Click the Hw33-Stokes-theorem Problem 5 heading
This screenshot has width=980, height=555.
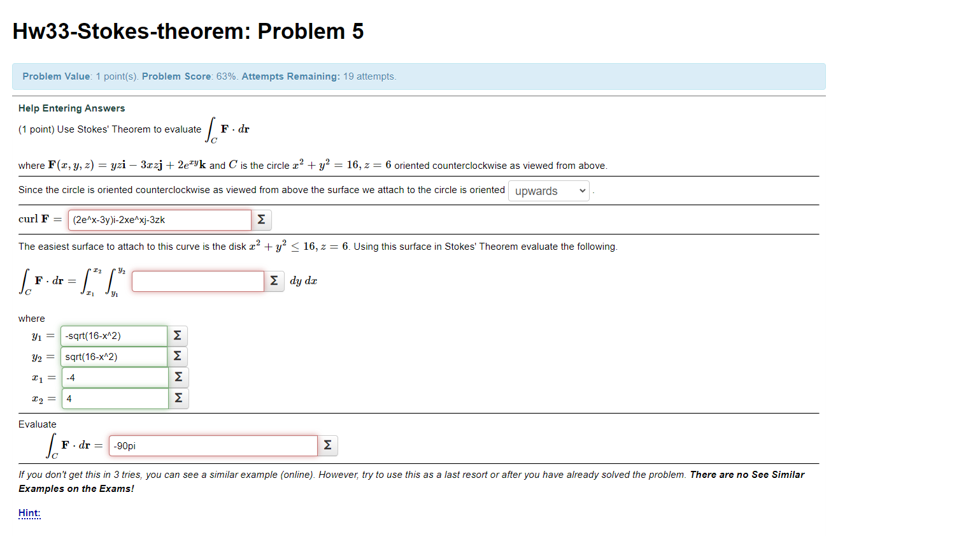(188, 31)
